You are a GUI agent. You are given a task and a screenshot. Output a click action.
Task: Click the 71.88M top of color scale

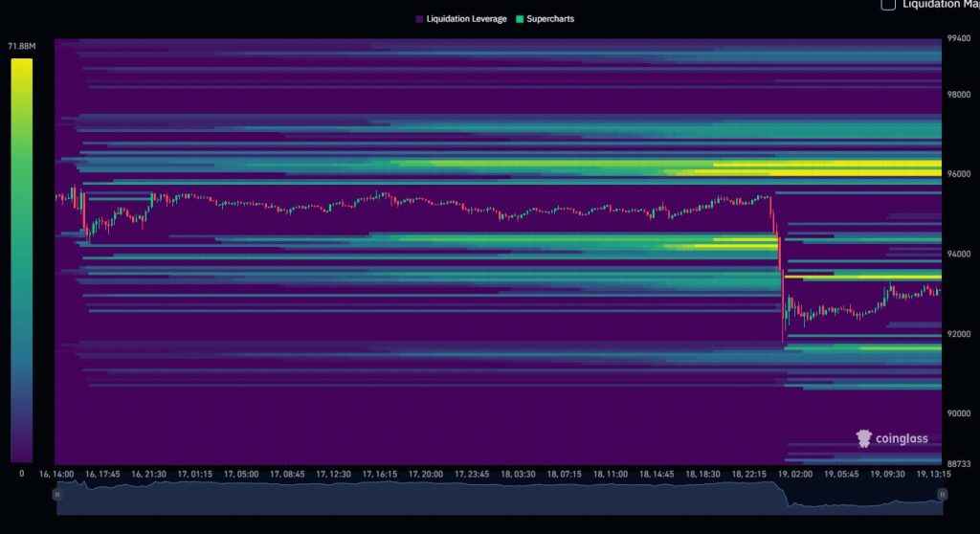coord(21,47)
